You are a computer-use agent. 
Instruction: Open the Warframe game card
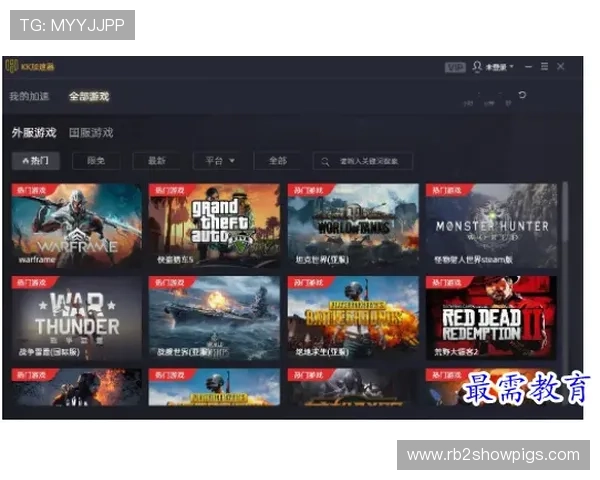(x=77, y=225)
